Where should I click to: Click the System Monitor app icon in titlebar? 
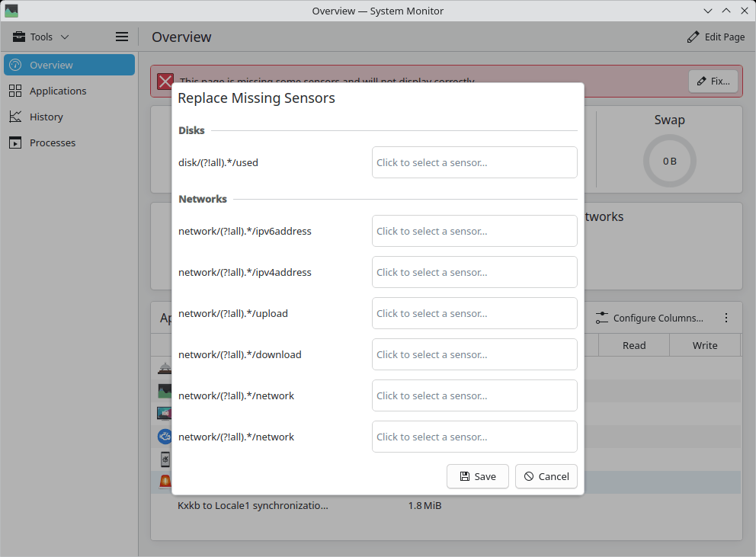point(11,11)
